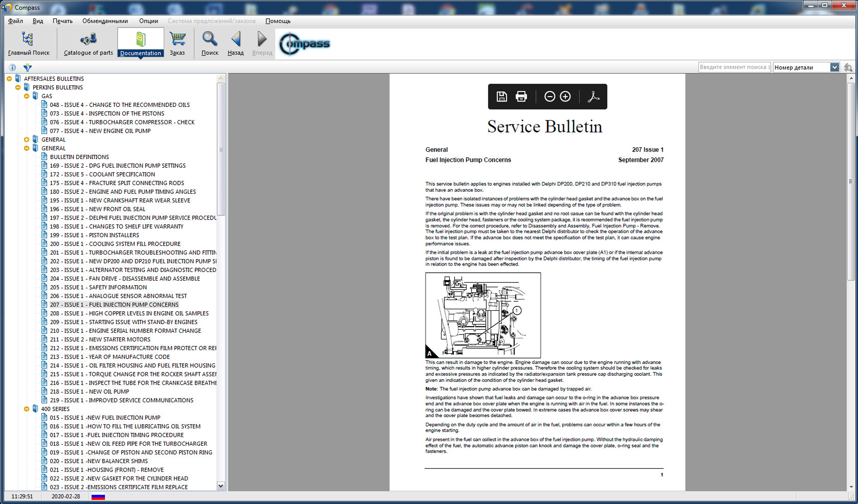Open the Главный Поиск main search tool
This screenshot has width=858, height=504.
click(28, 43)
